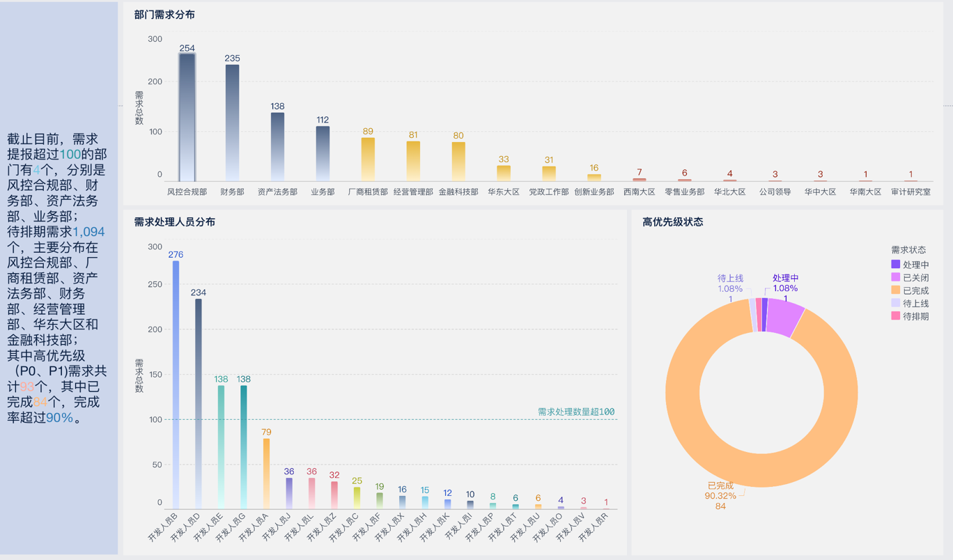Toggle 已关闭 series in legend
Image resolution: width=953 pixels, height=560 pixels.
(x=915, y=278)
